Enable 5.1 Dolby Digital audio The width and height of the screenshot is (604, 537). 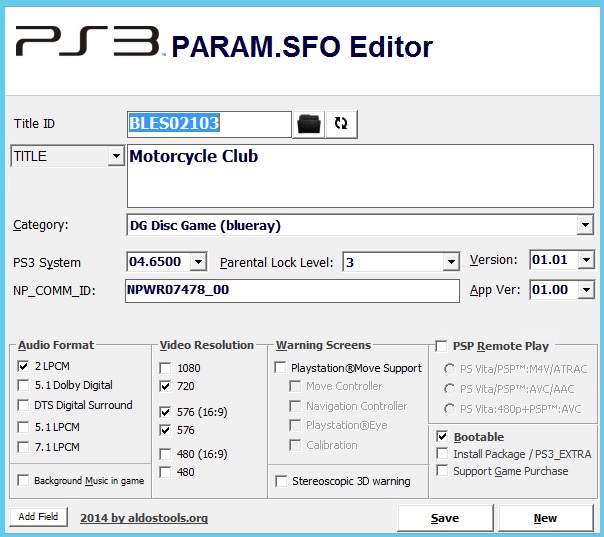pos(23,385)
